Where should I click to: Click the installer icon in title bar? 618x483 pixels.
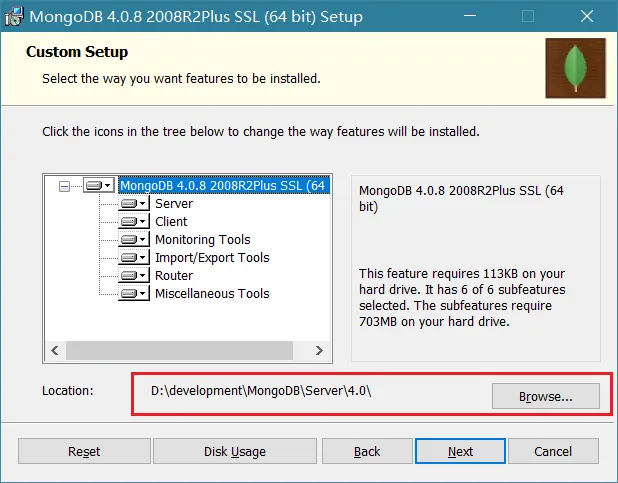[15, 17]
